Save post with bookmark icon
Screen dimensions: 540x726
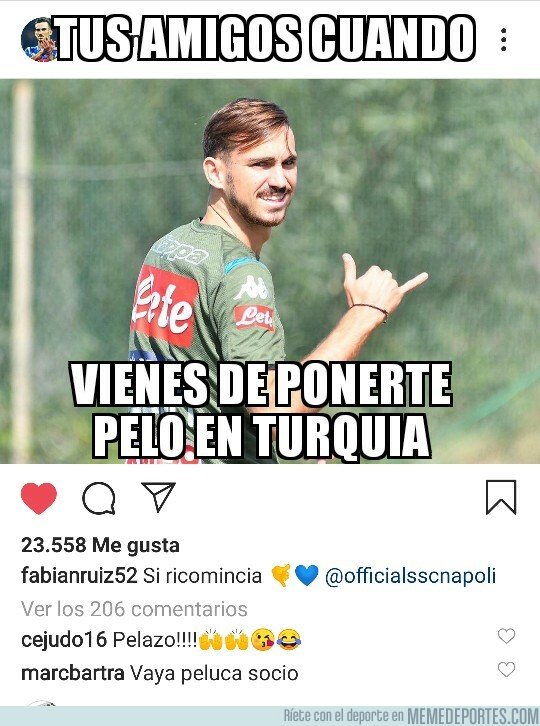pyautogui.click(x=501, y=498)
